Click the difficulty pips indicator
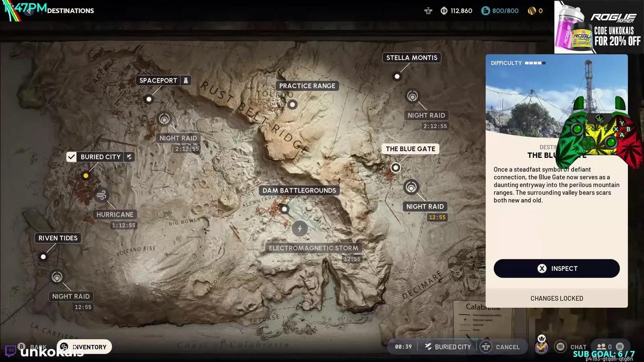Viewport: 644px width, 362px height. click(x=535, y=63)
